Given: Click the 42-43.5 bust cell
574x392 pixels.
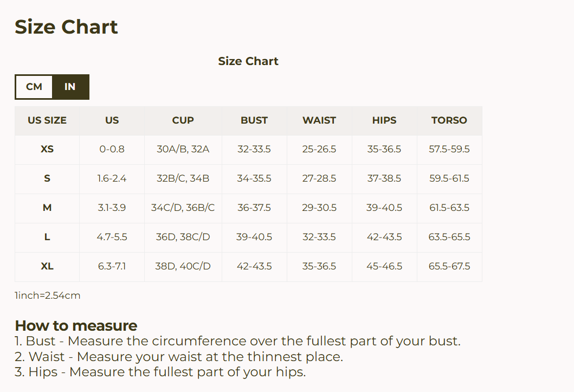Looking at the screenshot, I should coord(254,266).
